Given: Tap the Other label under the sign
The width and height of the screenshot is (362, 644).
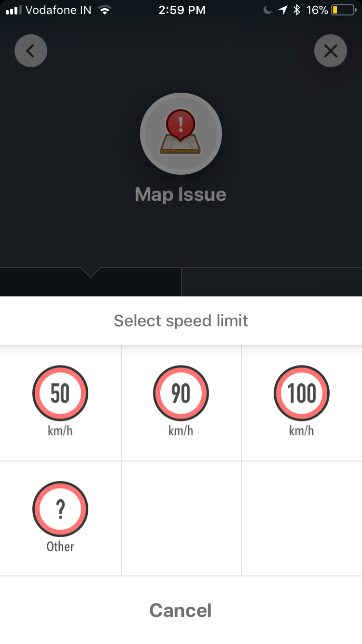Looking at the screenshot, I should tap(60, 546).
